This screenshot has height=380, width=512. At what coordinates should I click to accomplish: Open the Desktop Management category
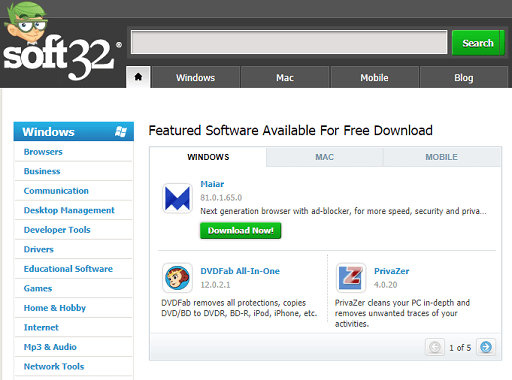coord(69,210)
